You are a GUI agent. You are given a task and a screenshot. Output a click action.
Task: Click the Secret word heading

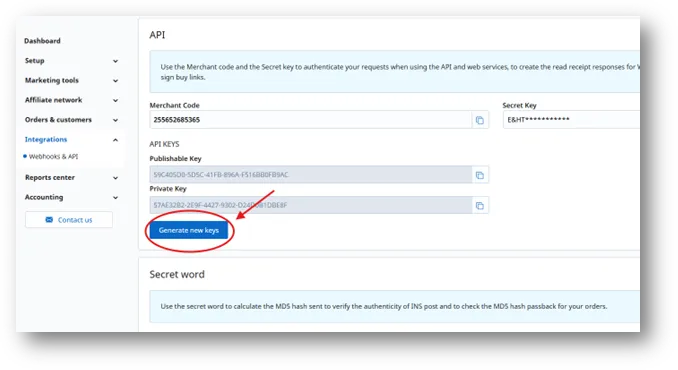(177, 274)
